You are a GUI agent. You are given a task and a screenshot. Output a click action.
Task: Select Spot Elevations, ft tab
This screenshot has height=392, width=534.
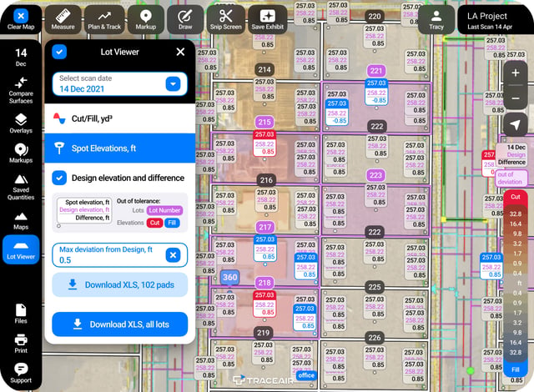click(119, 148)
